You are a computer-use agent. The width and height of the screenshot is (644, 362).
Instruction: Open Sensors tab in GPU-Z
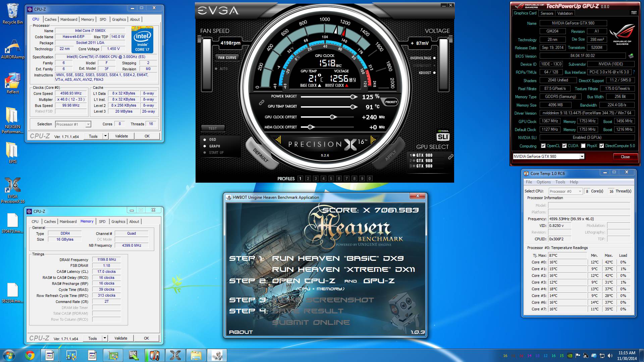(547, 13)
